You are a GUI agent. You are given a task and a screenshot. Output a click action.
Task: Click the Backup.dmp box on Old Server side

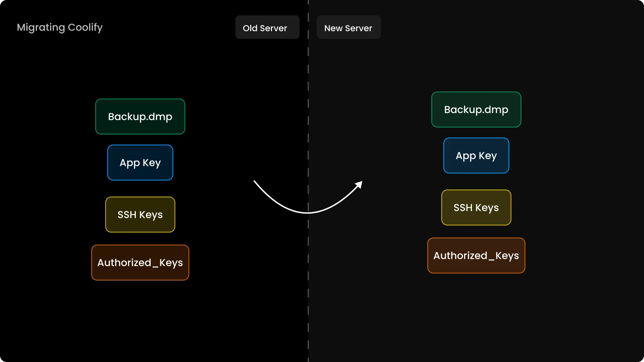[140, 116]
